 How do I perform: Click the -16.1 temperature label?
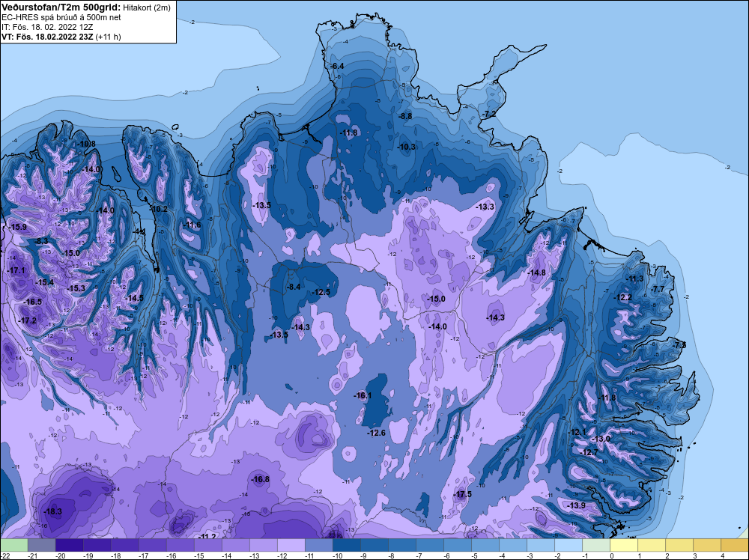[363, 396]
